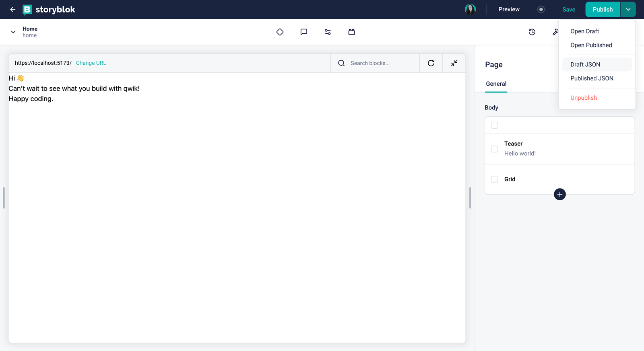Choose Published JSON from menu
This screenshot has width=644, height=351.
597,78
